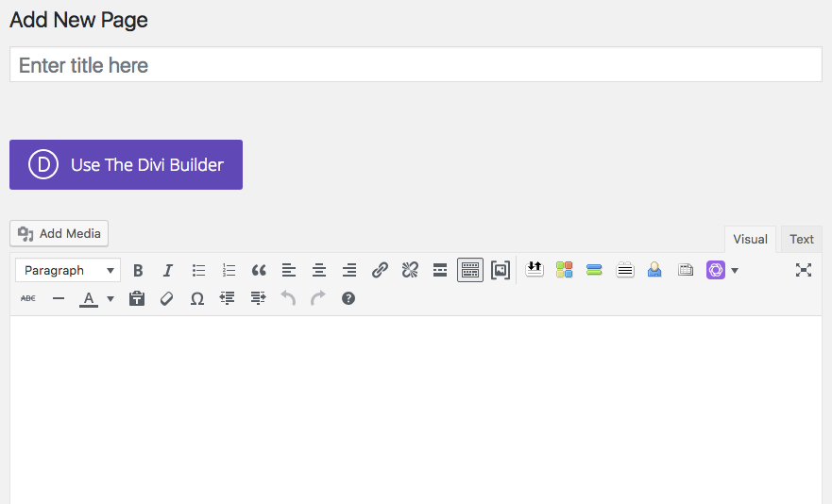This screenshot has width=832, height=504.
Task: Click the image frame toolbar icon
Action: click(x=501, y=271)
